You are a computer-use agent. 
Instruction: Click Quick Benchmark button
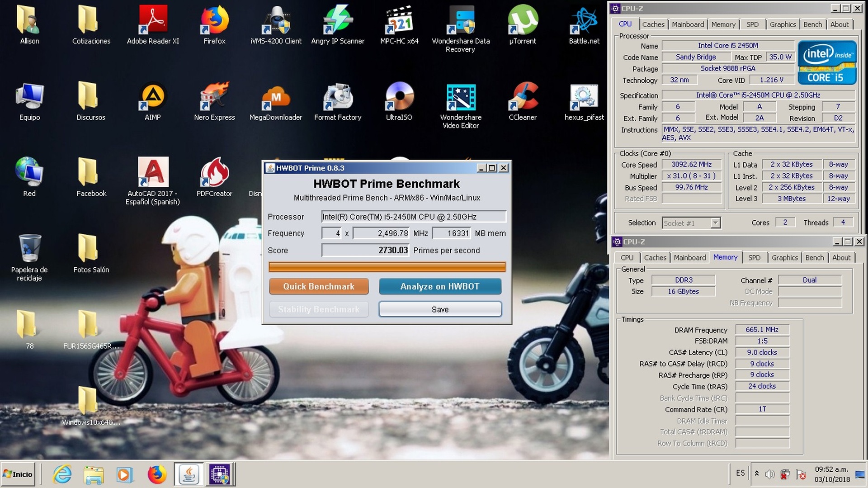(319, 286)
